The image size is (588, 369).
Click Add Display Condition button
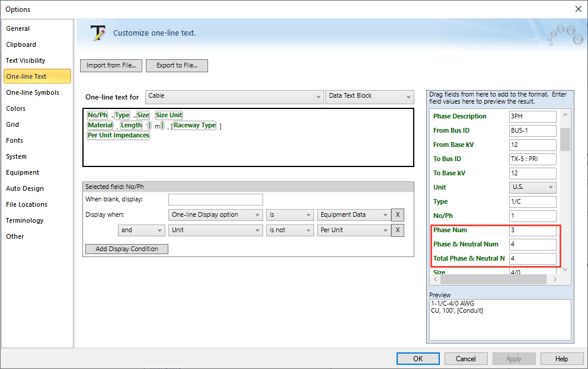tap(127, 249)
